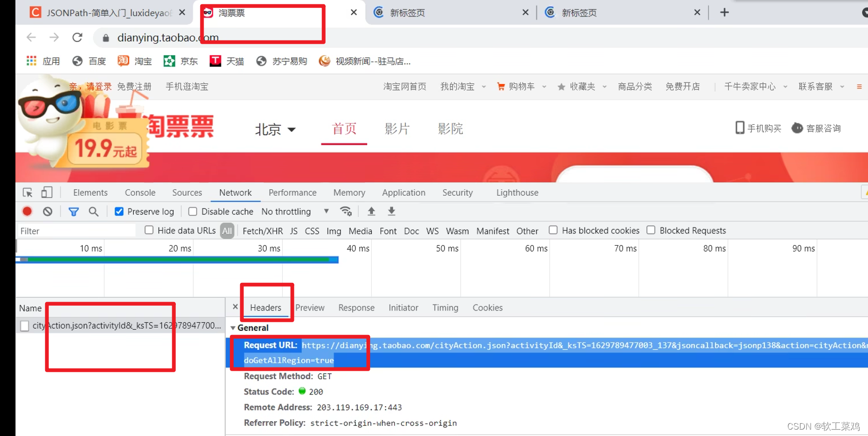Expand the 千牛卖家中心 menu

click(755, 86)
